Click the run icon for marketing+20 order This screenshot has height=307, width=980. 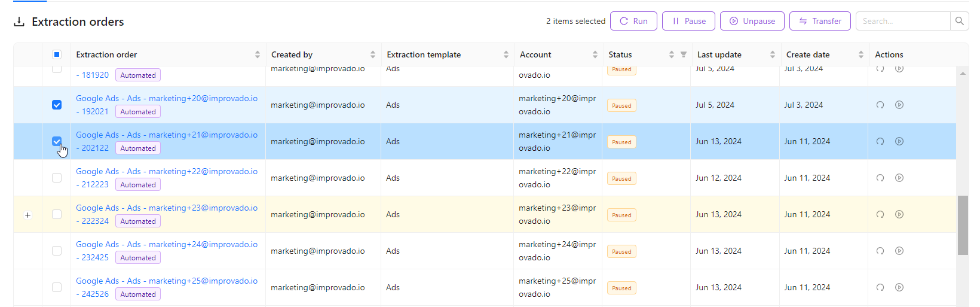[880, 105]
